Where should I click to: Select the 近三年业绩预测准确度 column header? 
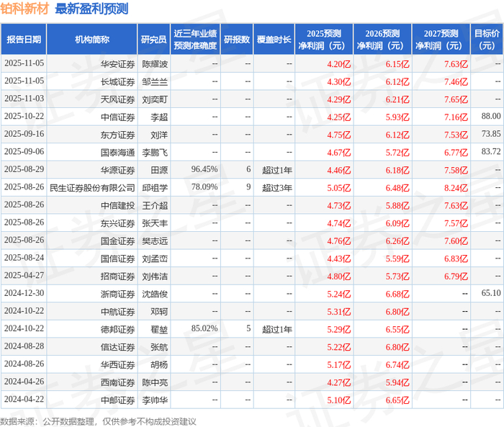[x=195, y=39]
